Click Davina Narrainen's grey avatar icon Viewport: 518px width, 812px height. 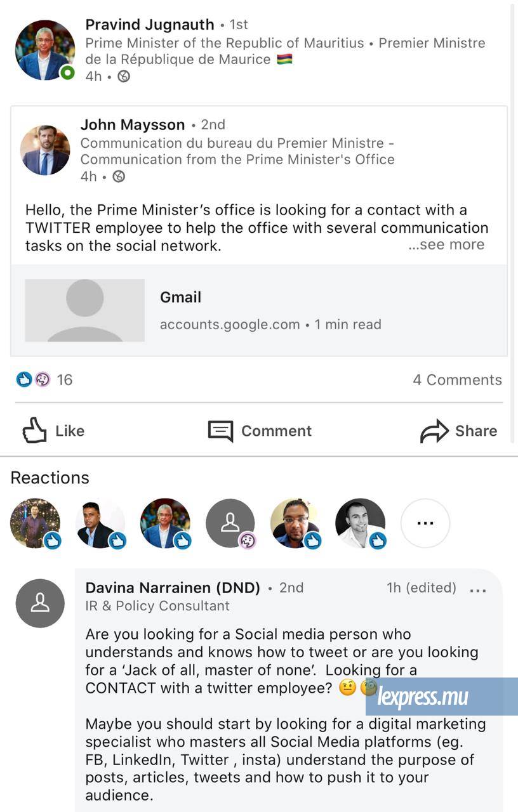point(40,603)
